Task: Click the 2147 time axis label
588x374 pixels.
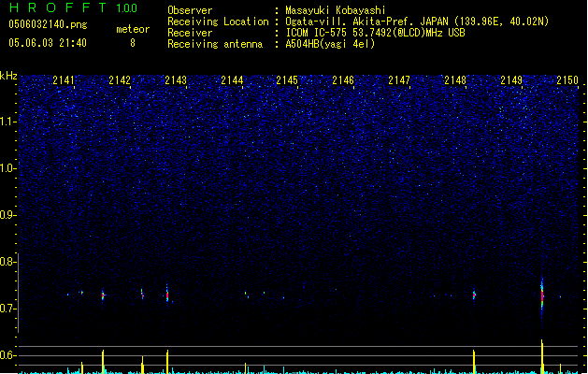Action: pos(399,80)
